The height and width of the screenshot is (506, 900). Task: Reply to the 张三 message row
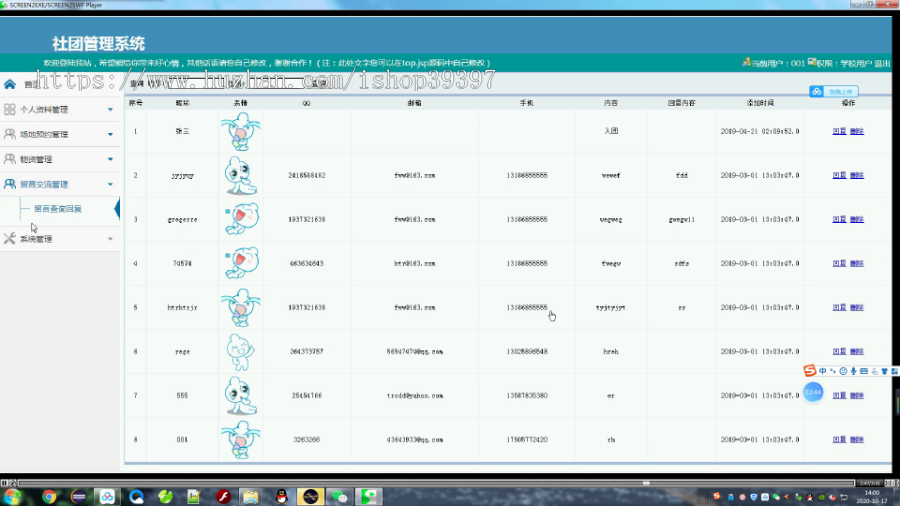click(x=839, y=131)
